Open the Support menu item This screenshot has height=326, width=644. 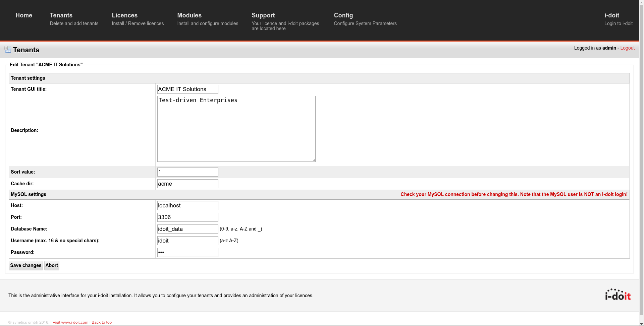pyautogui.click(x=285, y=21)
